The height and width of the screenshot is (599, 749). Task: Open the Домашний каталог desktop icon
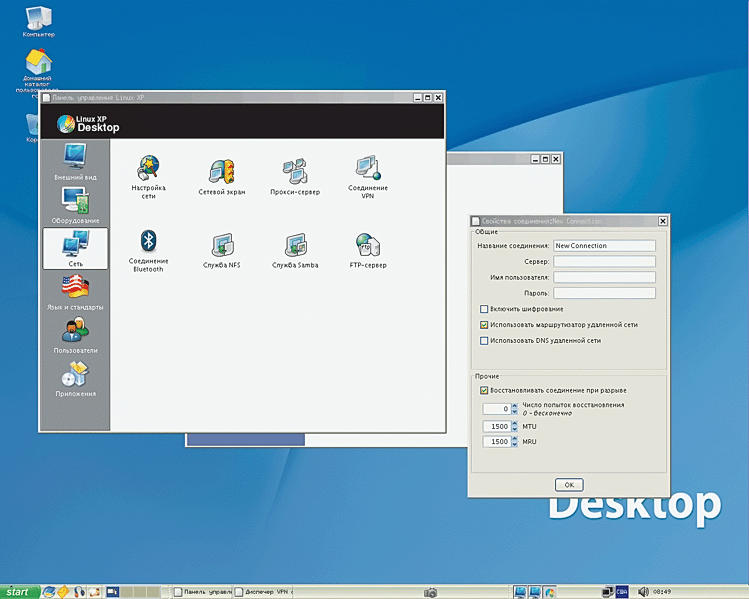(37, 73)
